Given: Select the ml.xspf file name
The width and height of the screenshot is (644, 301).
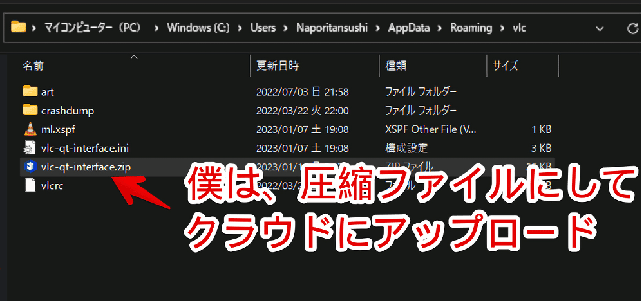Looking at the screenshot, I should (59, 129).
